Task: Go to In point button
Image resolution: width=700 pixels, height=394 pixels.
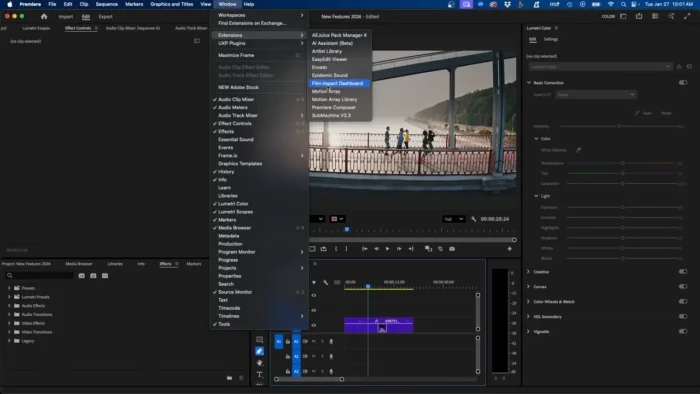Action: point(365,249)
